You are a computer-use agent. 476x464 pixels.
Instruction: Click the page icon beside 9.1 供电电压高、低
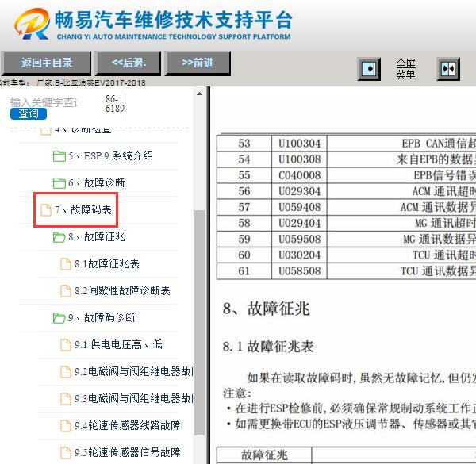click(66, 345)
